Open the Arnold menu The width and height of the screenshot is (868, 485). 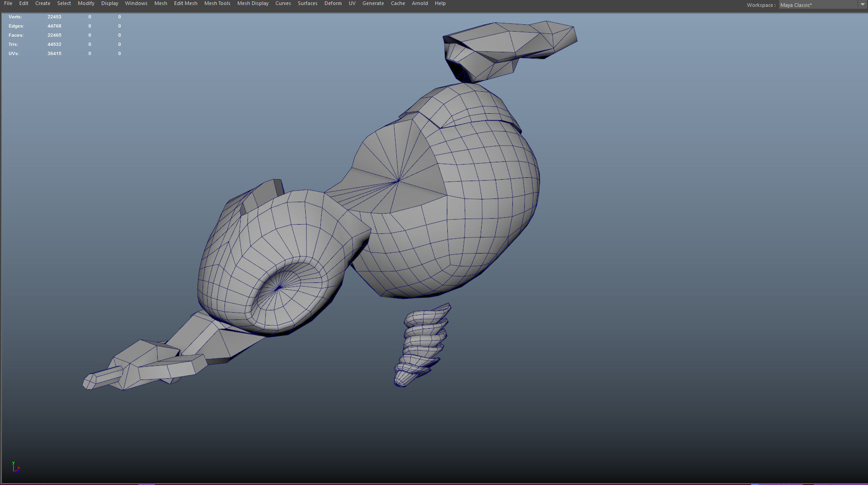click(x=420, y=4)
